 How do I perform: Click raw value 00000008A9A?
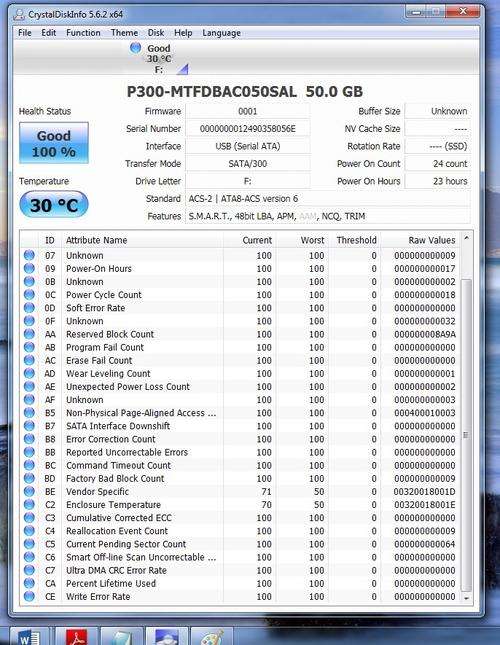(x=425, y=334)
